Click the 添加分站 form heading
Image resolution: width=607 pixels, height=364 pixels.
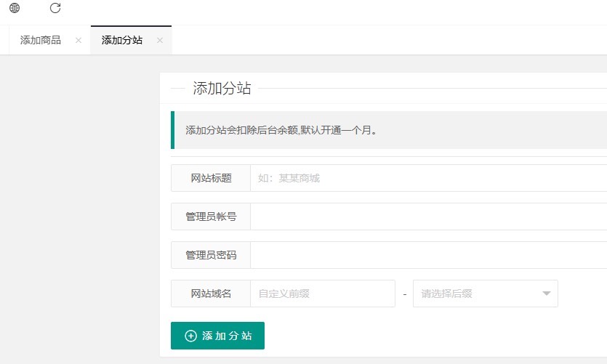(x=222, y=89)
